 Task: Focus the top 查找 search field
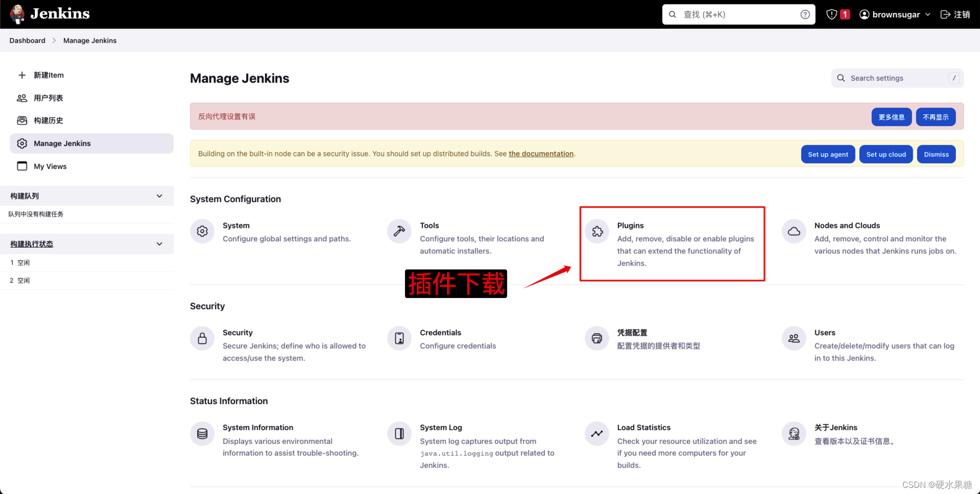(x=738, y=14)
